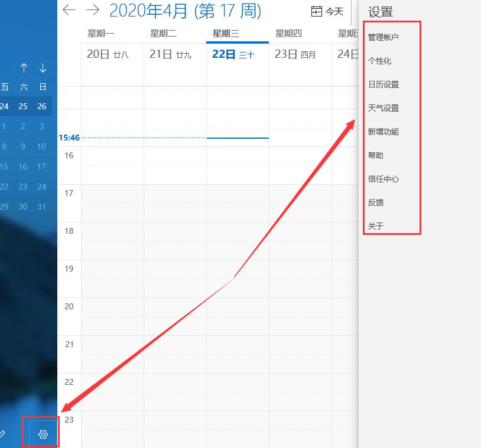Open the 帮助 help entry
The image size is (481, 448).
pos(376,155)
